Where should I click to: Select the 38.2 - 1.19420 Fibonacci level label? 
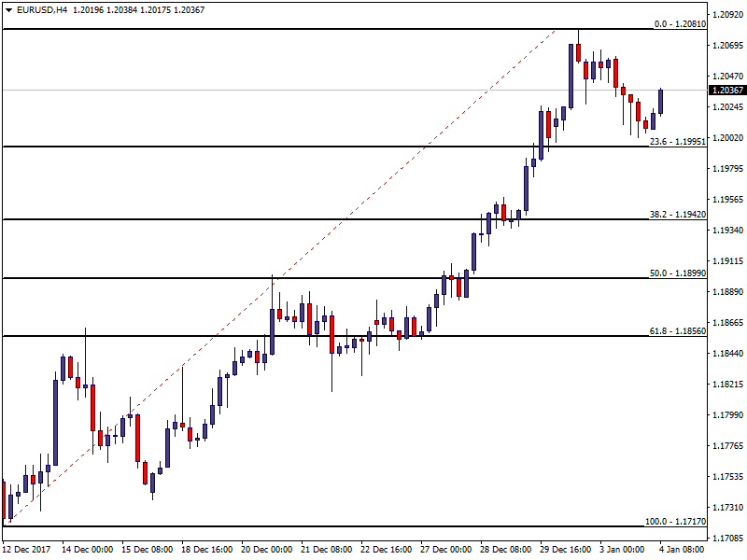pos(677,215)
